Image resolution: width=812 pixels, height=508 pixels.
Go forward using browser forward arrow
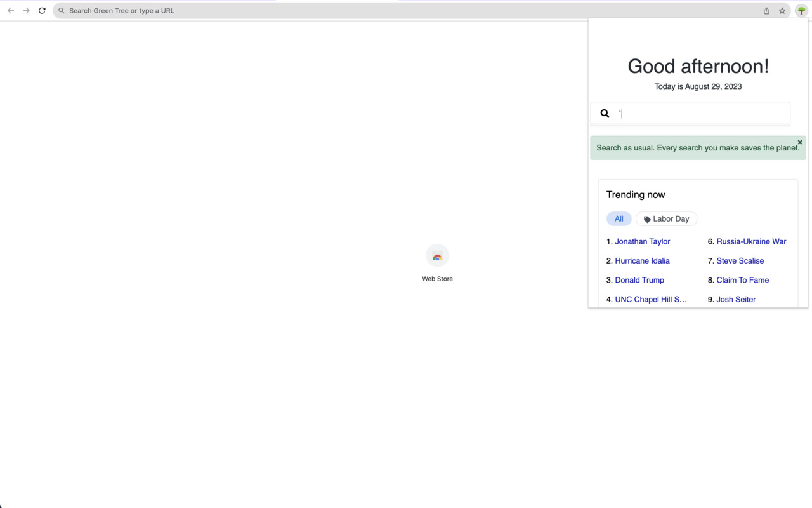point(27,11)
